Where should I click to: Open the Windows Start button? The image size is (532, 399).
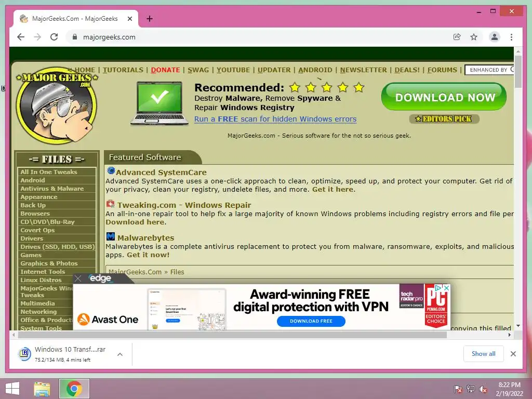point(12,389)
